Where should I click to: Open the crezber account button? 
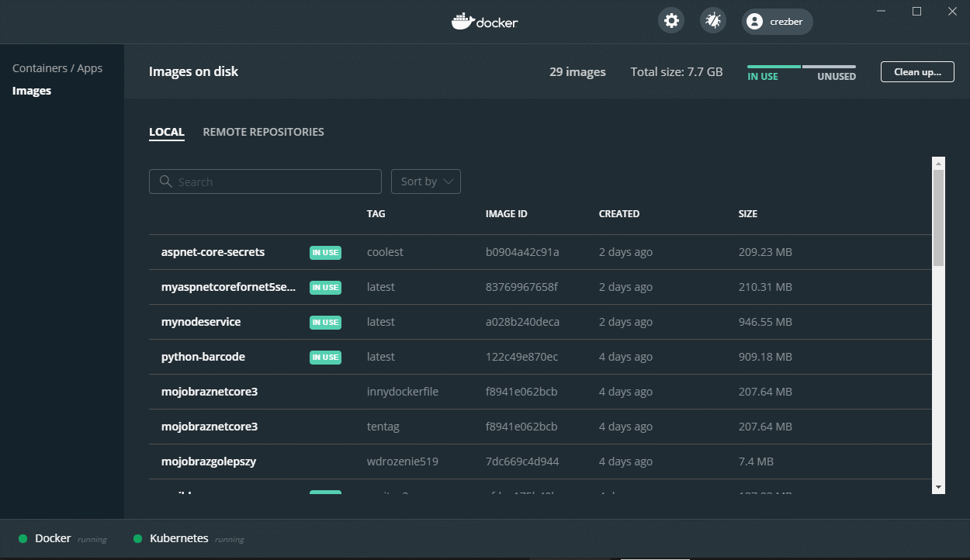click(x=778, y=22)
